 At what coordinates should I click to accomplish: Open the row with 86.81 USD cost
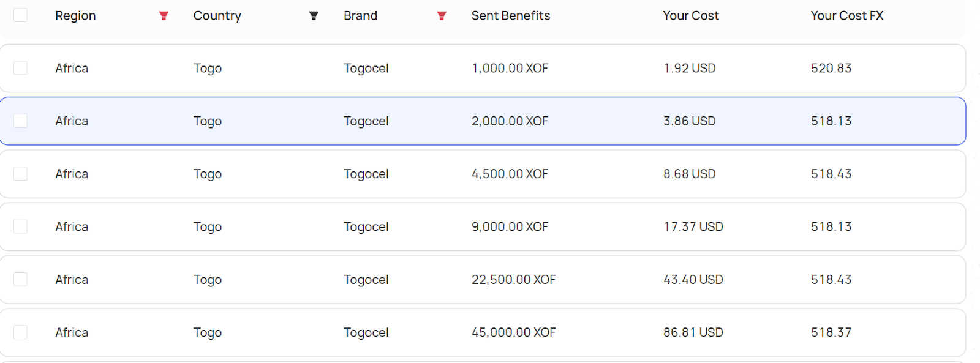tap(483, 332)
